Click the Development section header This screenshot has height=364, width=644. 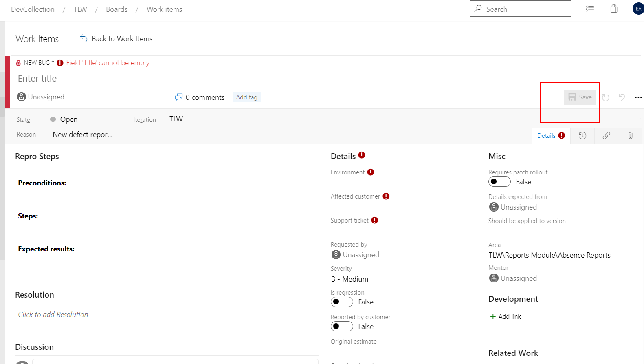click(x=513, y=299)
